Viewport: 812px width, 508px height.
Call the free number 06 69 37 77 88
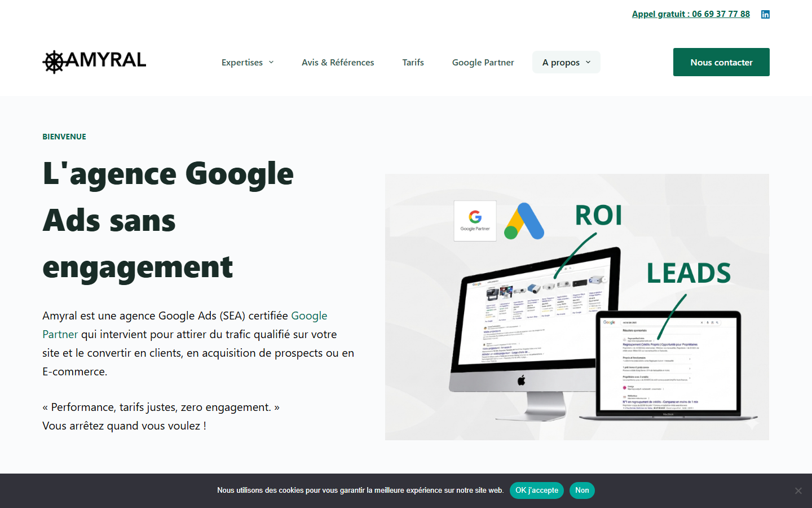[691, 14]
